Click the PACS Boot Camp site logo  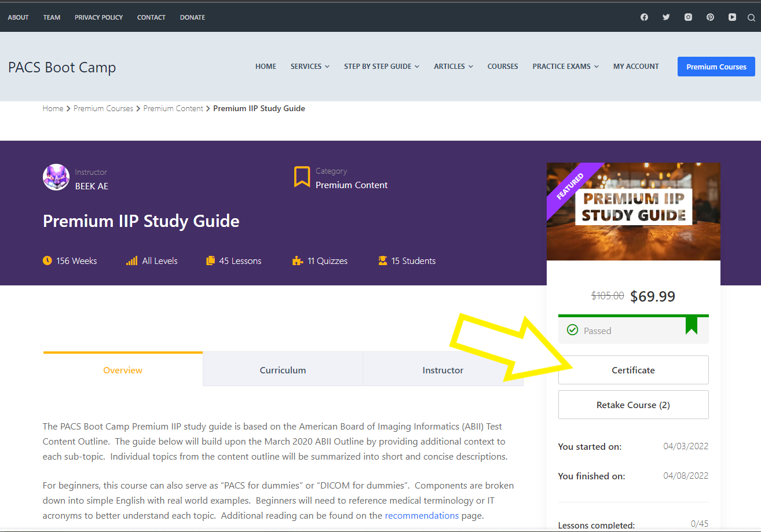click(62, 67)
